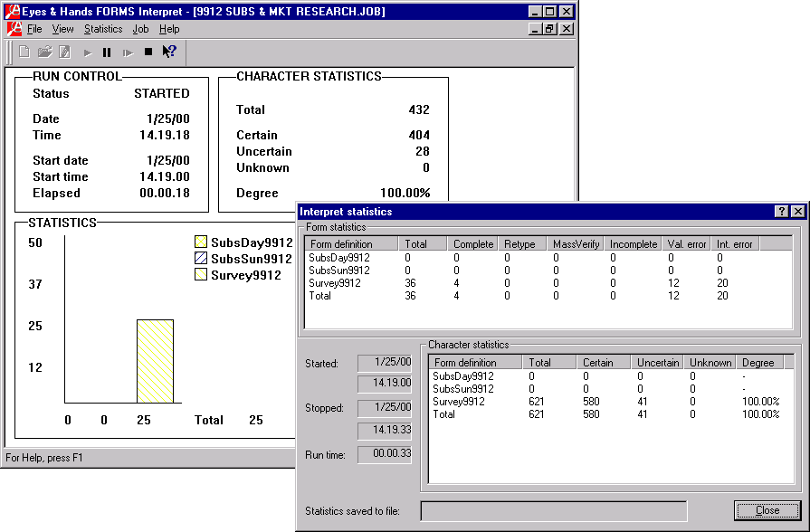The height and width of the screenshot is (532, 810).
Task: Pause the interpret run
Action: 107,52
